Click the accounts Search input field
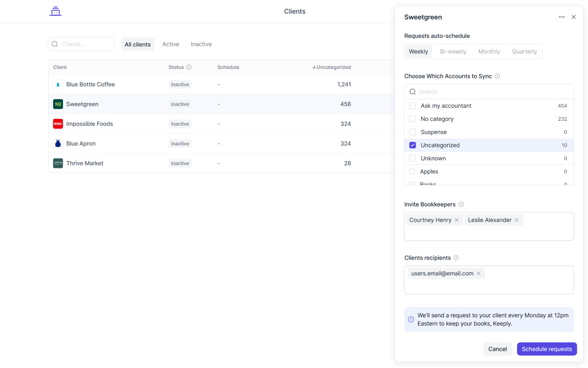 tap(489, 92)
